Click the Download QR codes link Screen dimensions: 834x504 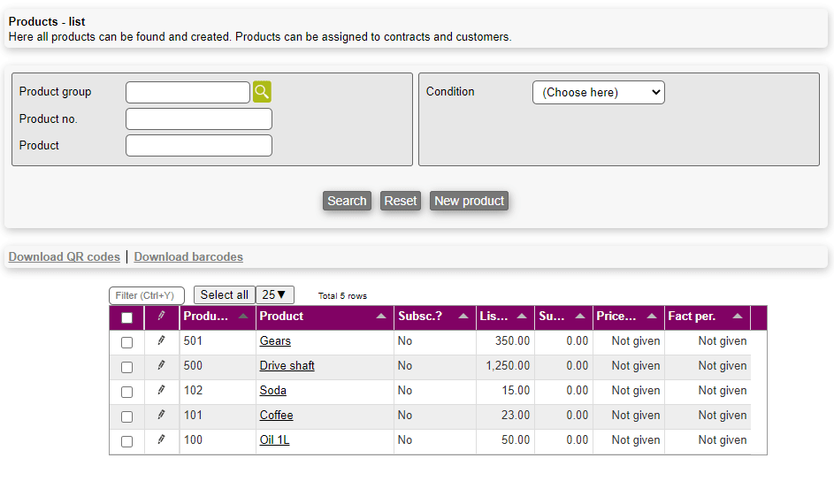[65, 257]
